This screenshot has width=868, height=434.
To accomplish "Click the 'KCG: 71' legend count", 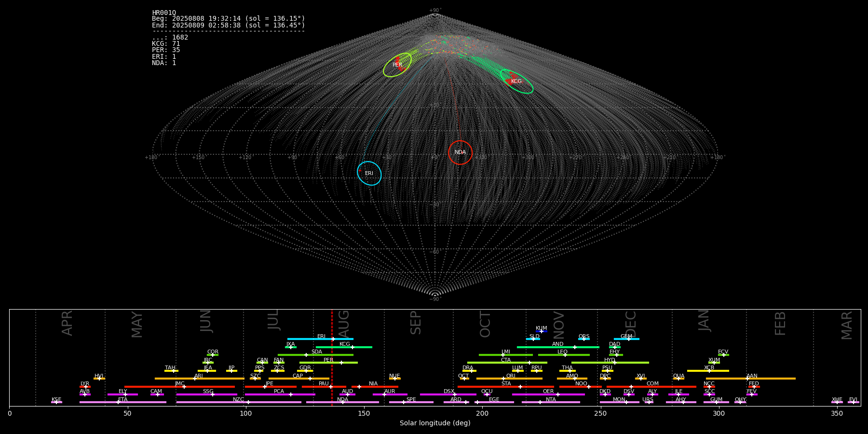I will [x=166, y=44].
